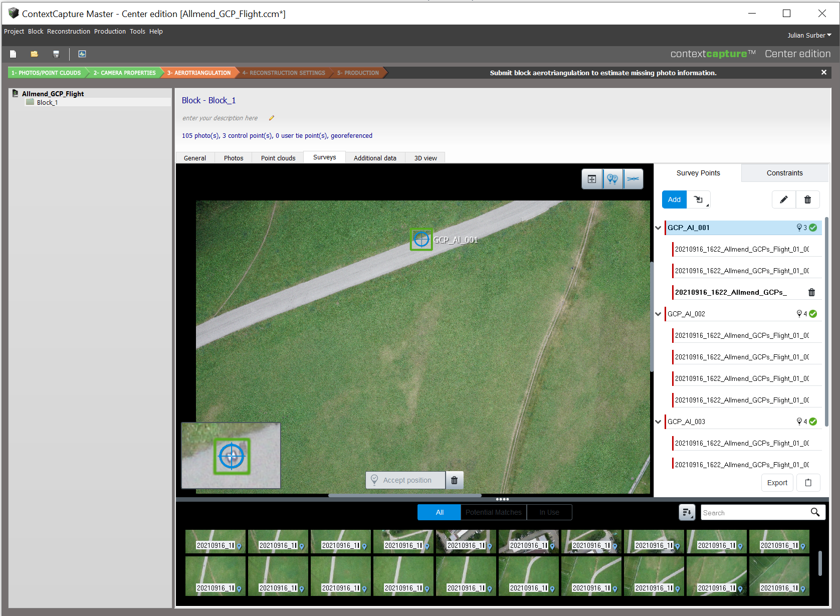Open the Reconstruction menu

[69, 31]
